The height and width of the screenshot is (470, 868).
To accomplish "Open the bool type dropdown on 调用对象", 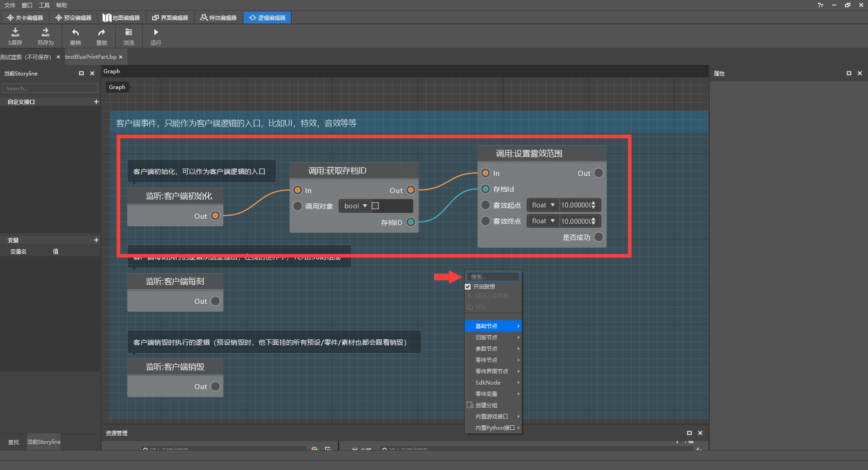I will 355,206.
